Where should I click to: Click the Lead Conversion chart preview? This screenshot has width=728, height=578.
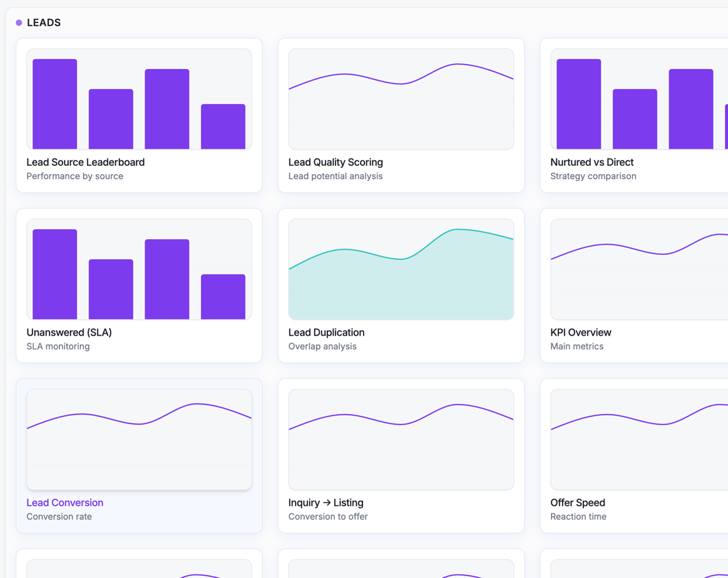[139, 438]
